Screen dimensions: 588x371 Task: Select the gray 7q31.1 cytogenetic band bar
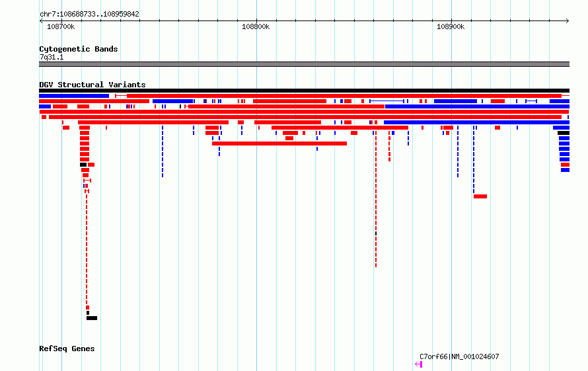(x=304, y=64)
